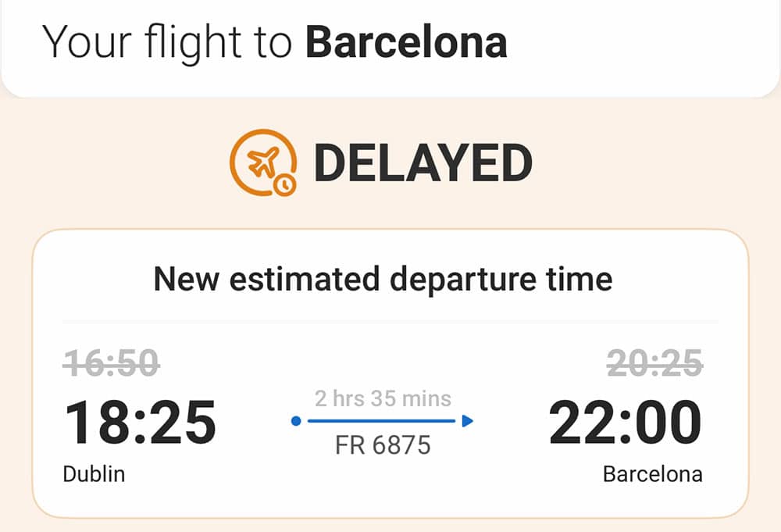Screen dimensions: 781x532
Task: Click the blue route arrowhead
Action: coord(467,421)
